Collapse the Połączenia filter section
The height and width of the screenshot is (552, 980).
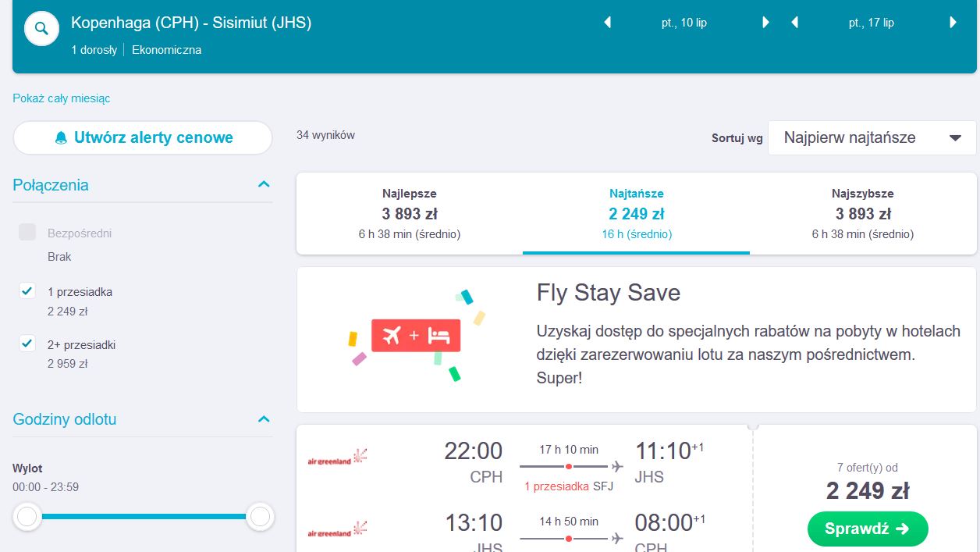(x=264, y=185)
